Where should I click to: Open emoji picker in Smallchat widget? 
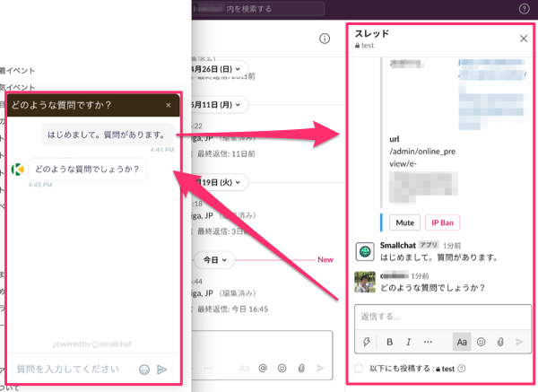click(144, 370)
